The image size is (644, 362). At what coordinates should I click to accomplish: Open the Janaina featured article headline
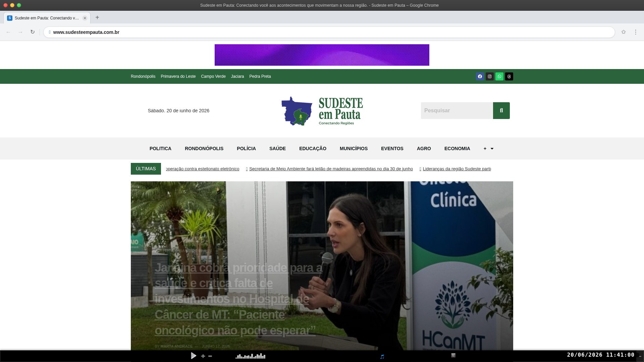[238, 299]
